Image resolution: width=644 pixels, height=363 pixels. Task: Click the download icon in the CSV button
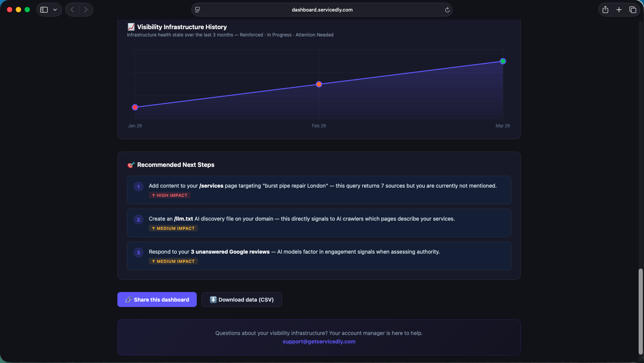click(x=213, y=299)
